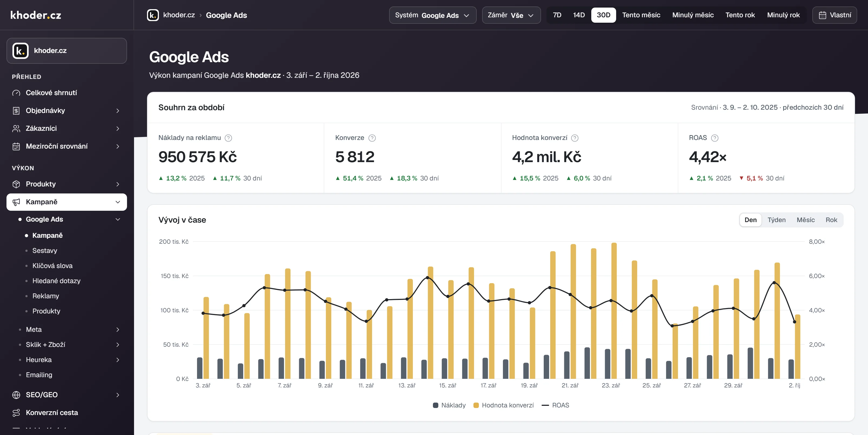The width and height of the screenshot is (868, 435).
Task: Click the Meziroční srovnání calendar icon
Action: 16,146
